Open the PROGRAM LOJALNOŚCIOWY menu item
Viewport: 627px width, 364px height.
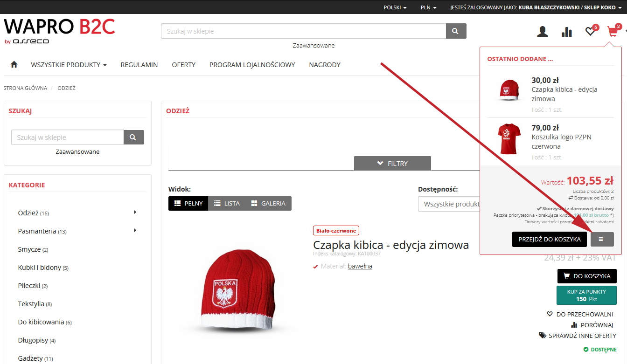click(252, 65)
